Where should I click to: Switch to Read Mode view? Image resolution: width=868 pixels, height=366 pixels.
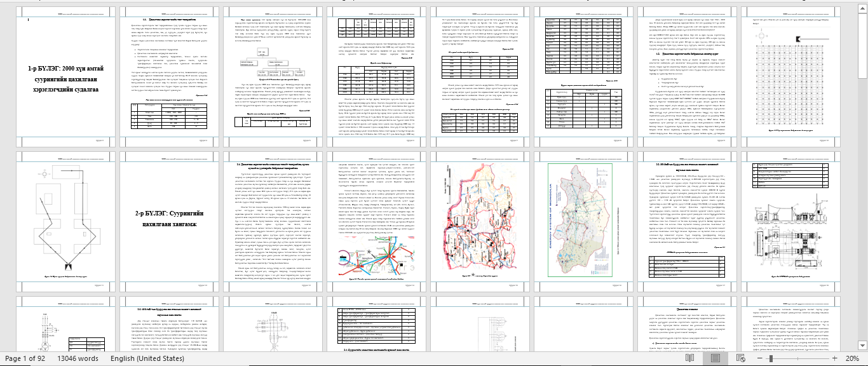(690, 358)
